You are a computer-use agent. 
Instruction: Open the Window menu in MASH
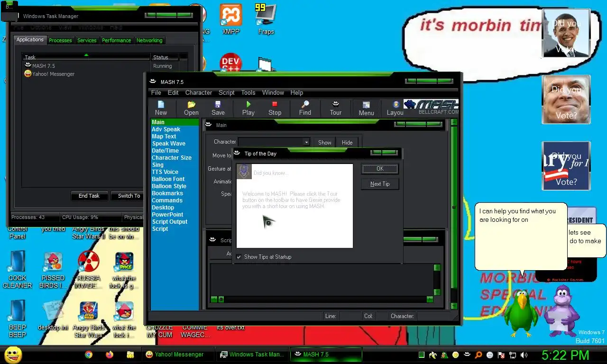(x=273, y=93)
